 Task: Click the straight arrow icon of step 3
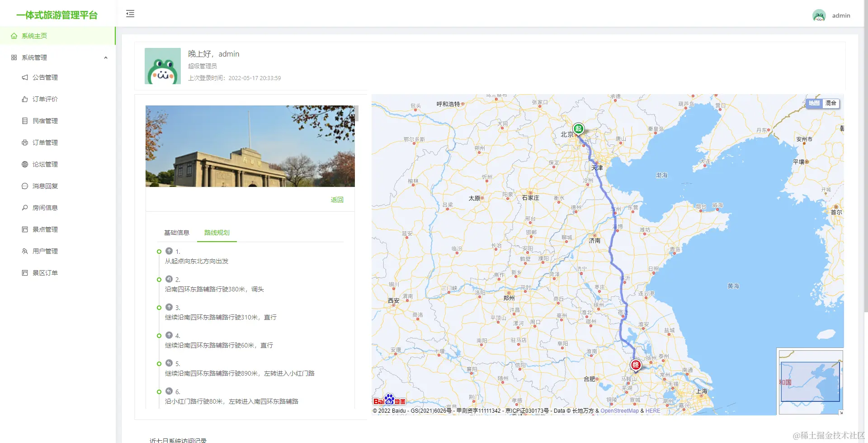click(x=169, y=307)
